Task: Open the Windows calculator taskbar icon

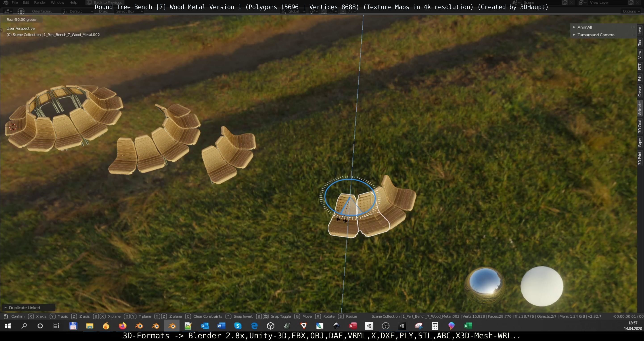Action: coord(435,326)
